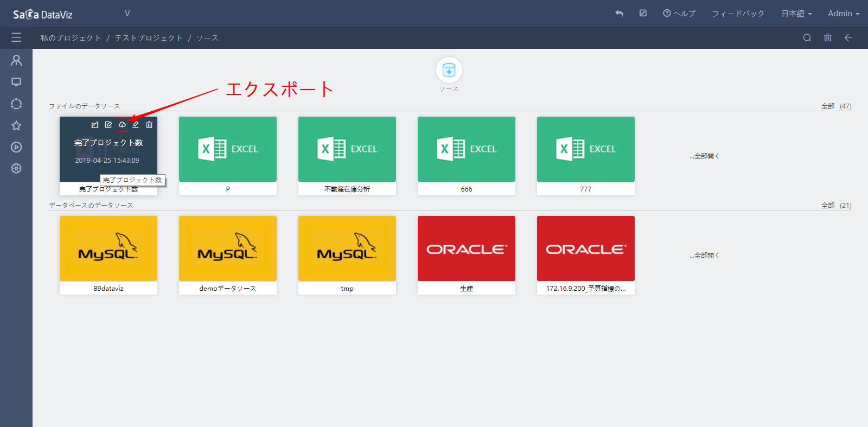Open the Admin user dropdown

[x=844, y=14]
